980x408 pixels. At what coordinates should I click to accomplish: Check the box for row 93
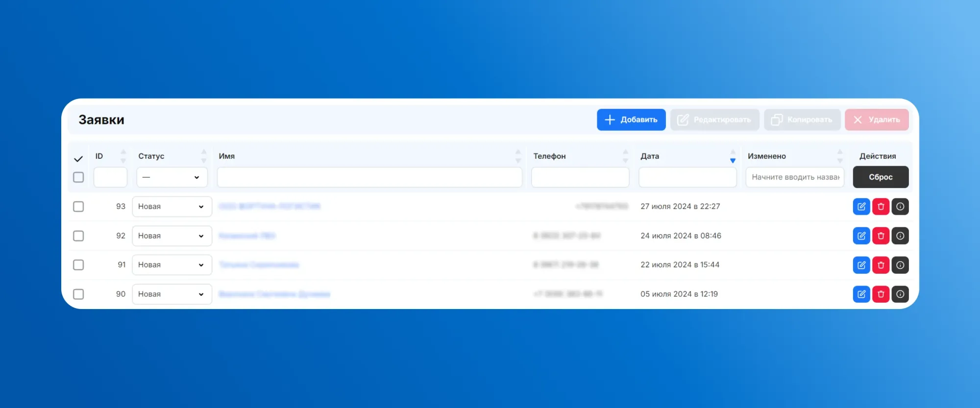[78, 206]
